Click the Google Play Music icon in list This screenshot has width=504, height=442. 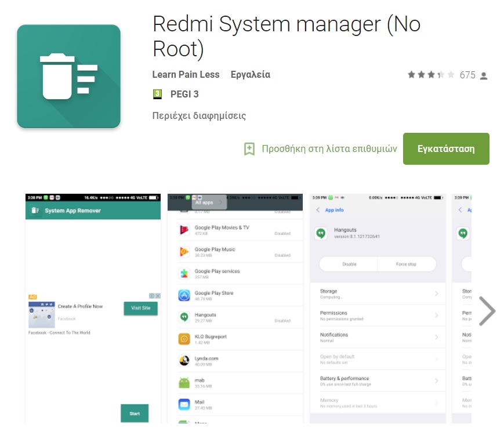click(184, 252)
